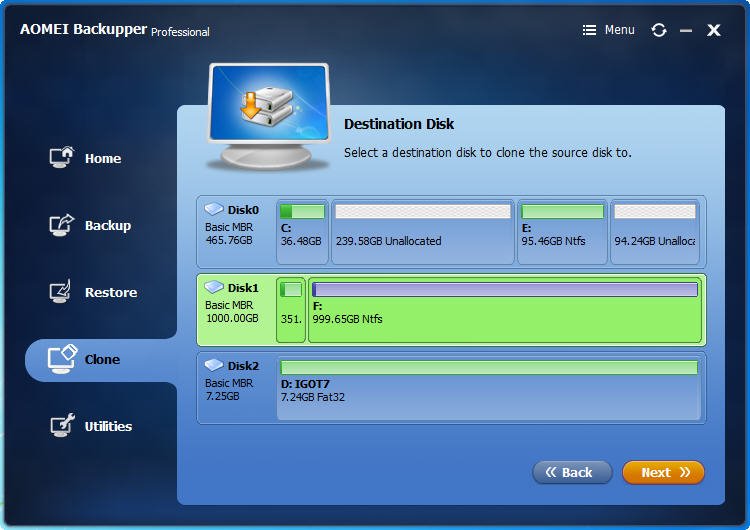Click the Disk0 drive icon
The width and height of the screenshot is (750, 530).
click(214, 209)
